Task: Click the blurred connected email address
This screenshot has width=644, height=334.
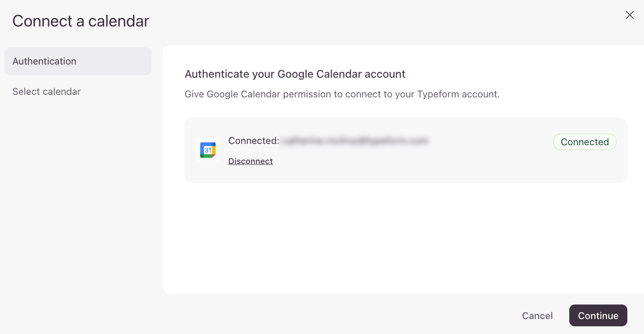Action: (x=354, y=141)
